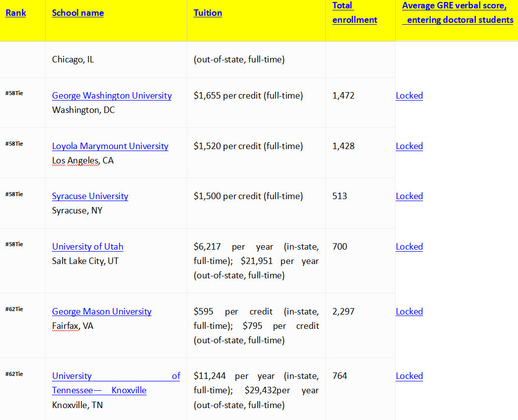Select the text 'Fairfax, VA'
The image size is (518, 420).
click(x=72, y=326)
